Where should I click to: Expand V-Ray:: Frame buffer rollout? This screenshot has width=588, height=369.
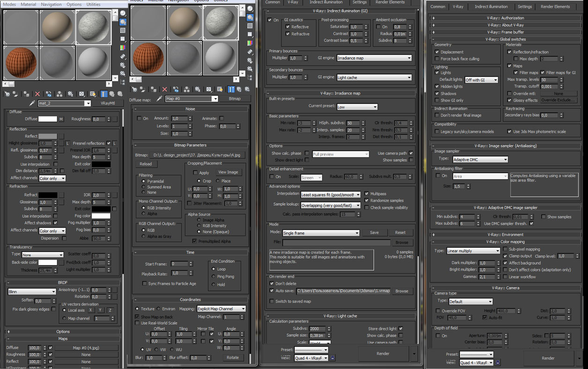tap(505, 32)
